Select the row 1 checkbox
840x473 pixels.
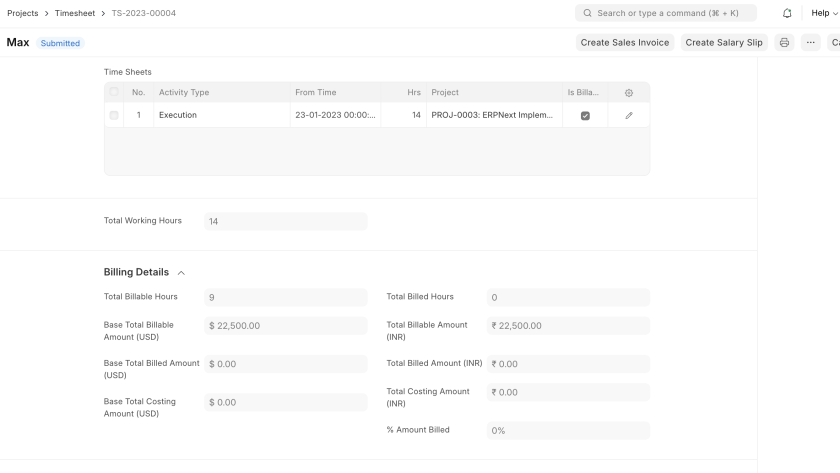pos(114,116)
